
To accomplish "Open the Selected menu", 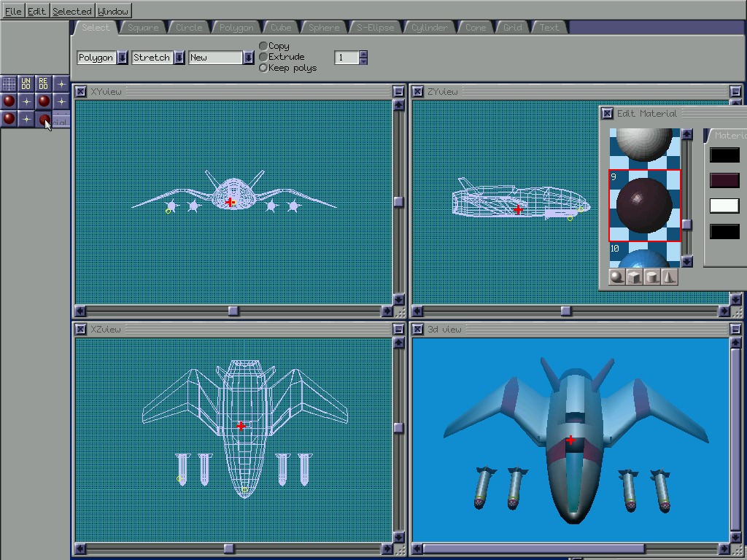I will (x=72, y=11).
